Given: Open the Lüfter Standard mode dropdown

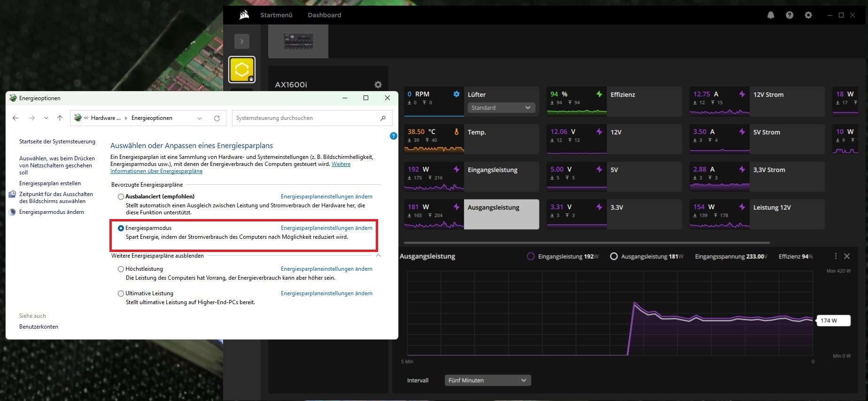Looking at the screenshot, I should pos(501,108).
